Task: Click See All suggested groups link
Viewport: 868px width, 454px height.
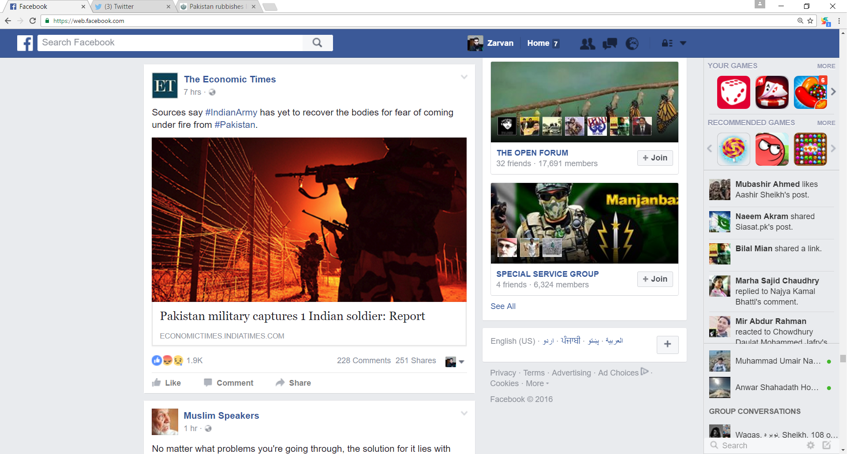Action: [x=503, y=306]
